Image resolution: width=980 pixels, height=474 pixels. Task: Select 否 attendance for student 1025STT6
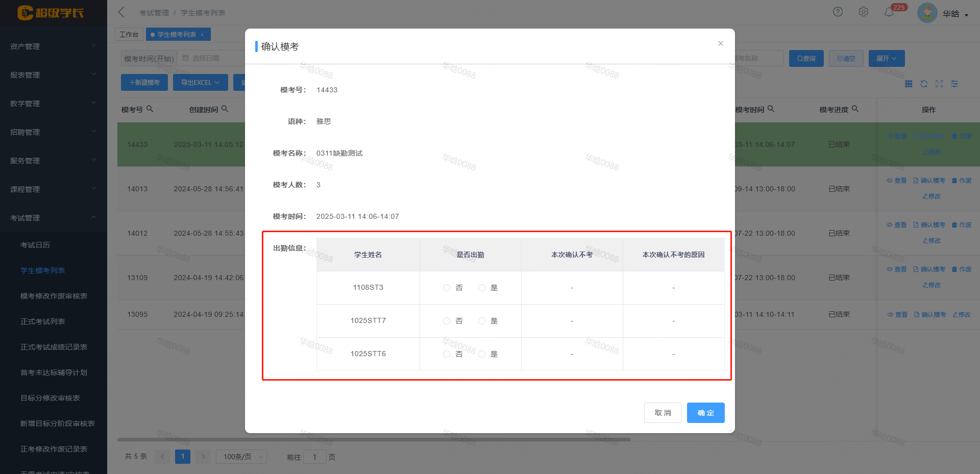click(x=447, y=354)
